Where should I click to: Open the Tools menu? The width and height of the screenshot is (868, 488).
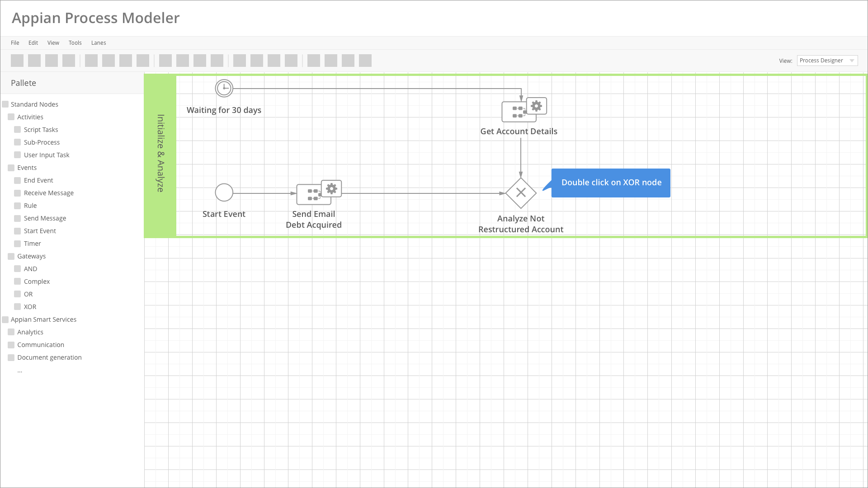(x=75, y=42)
